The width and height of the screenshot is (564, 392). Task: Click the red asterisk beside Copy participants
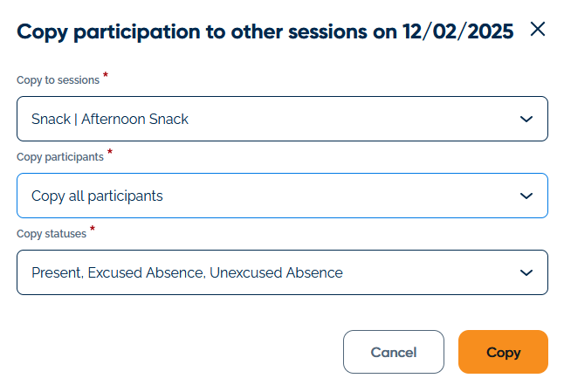click(x=110, y=153)
